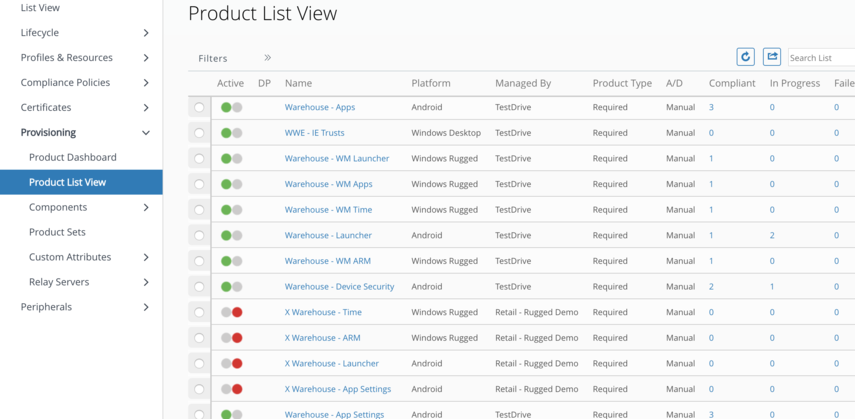This screenshot has width=855, height=419.
Task: Click compliant count for Warehouse - Device Security
Action: tap(711, 287)
